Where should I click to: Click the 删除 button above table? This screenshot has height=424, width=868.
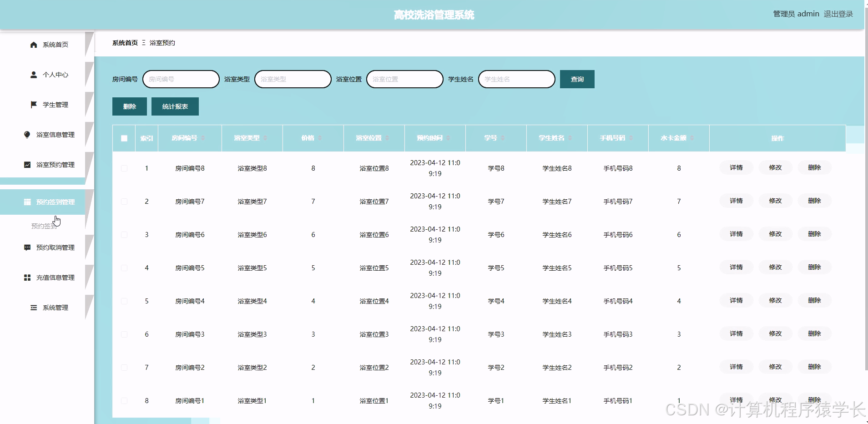click(x=130, y=106)
